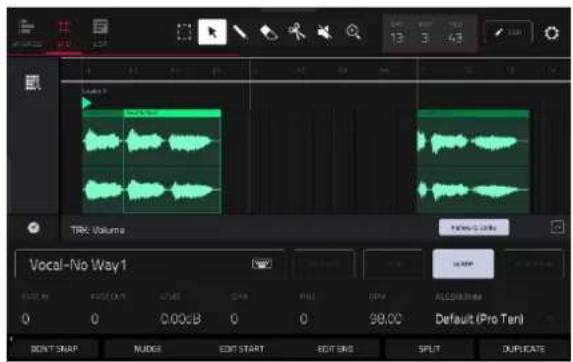Click the Tick counter value 43
The image size is (573, 362).
click(x=455, y=38)
